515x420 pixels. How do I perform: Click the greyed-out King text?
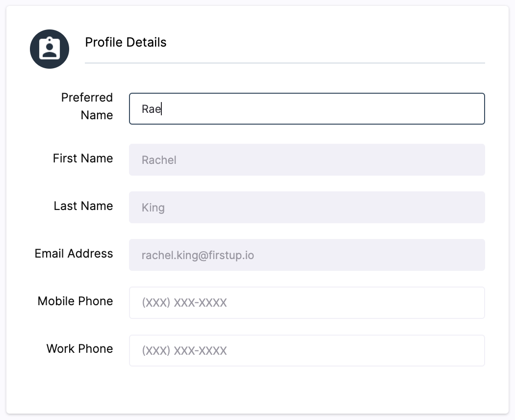click(x=153, y=208)
